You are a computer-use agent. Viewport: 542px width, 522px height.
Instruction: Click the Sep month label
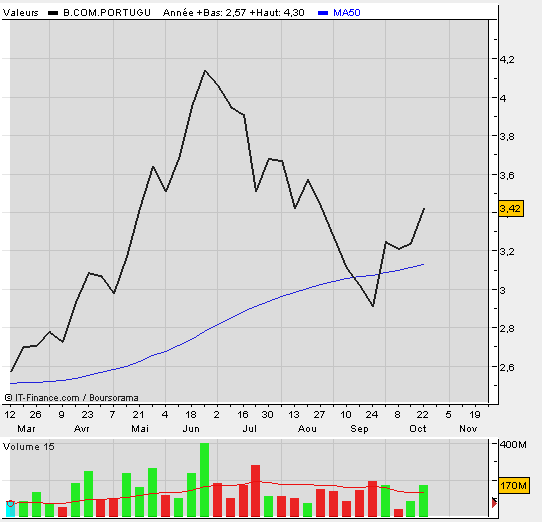pyautogui.click(x=359, y=429)
